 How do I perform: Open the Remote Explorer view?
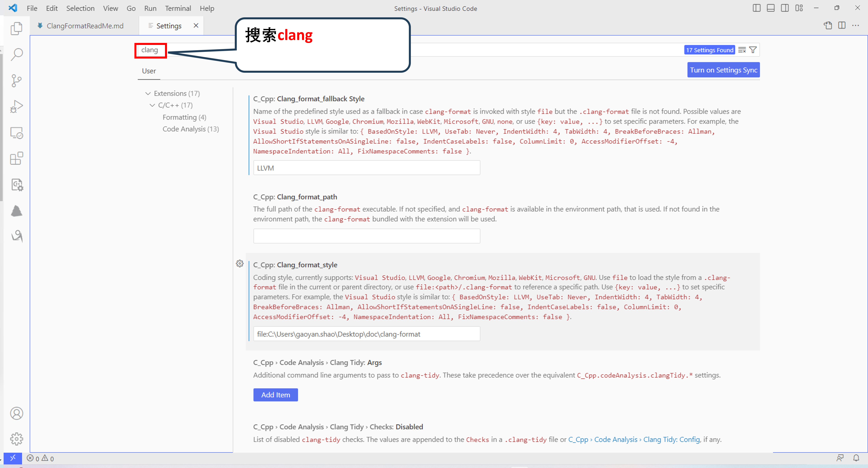[17, 133]
